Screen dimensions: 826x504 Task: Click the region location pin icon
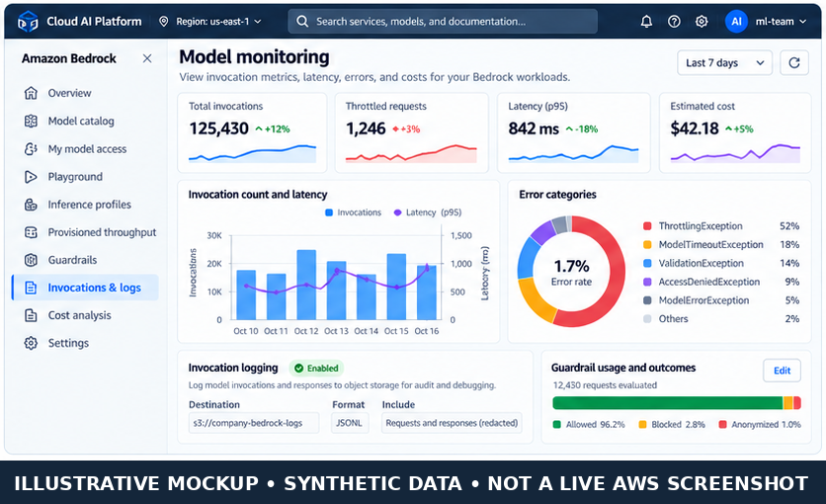164,21
